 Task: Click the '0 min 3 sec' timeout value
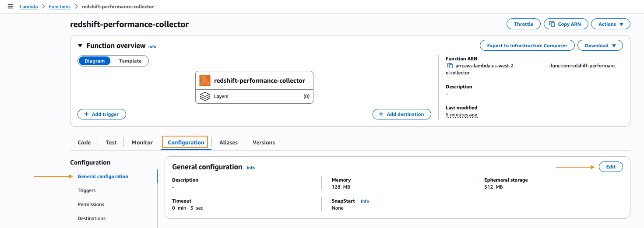[x=187, y=208]
